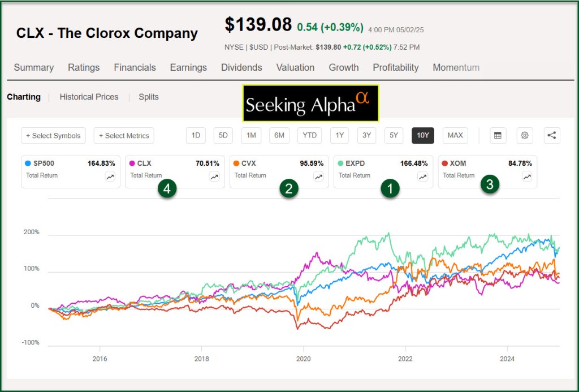This screenshot has height=392, width=579.
Task: Set chart range to YTD
Action: [x=309, y=135]
